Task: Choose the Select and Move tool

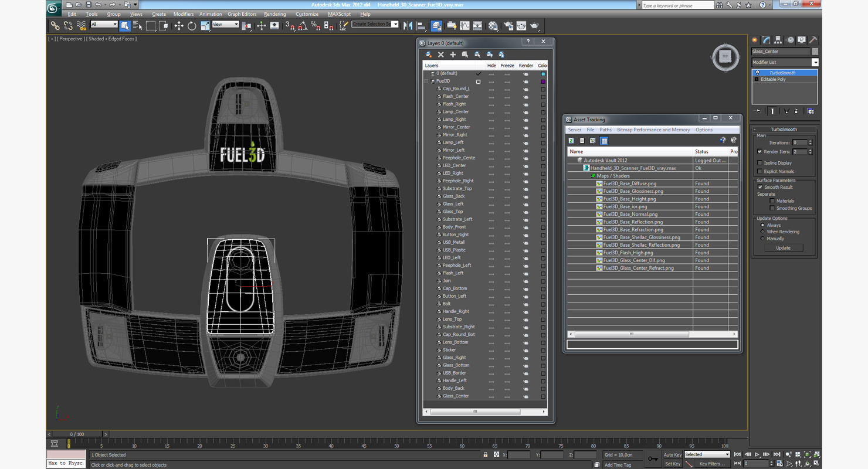Action: 179,26
